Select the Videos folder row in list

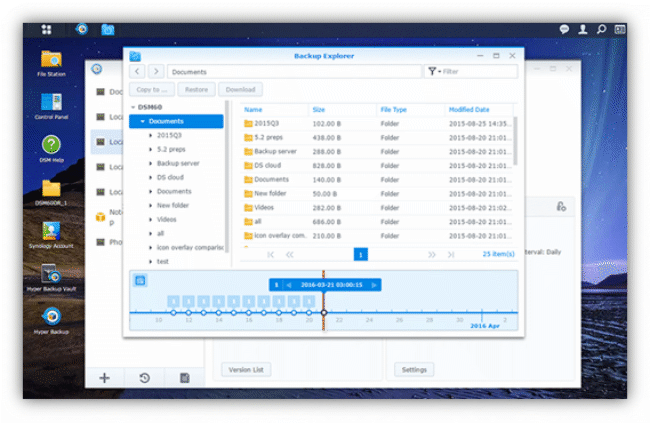click(376, 207)
